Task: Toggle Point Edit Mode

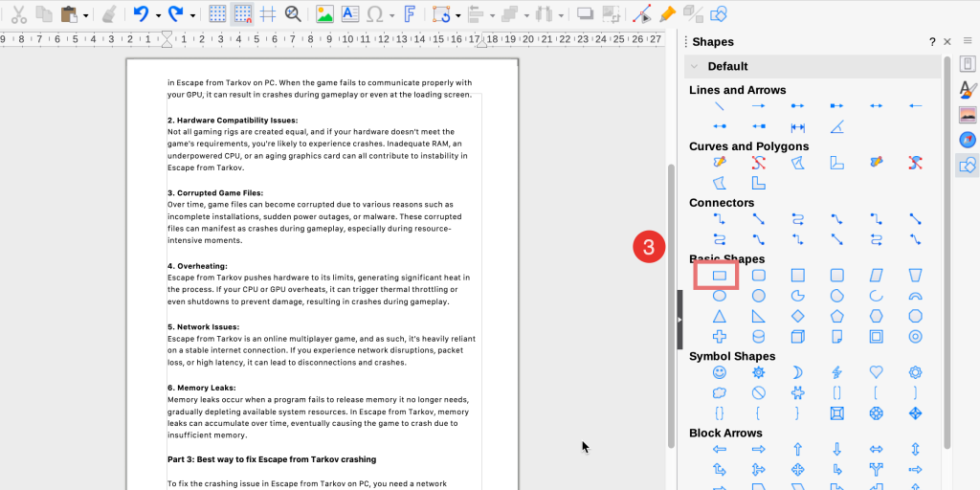Action: tap(642, 13)
